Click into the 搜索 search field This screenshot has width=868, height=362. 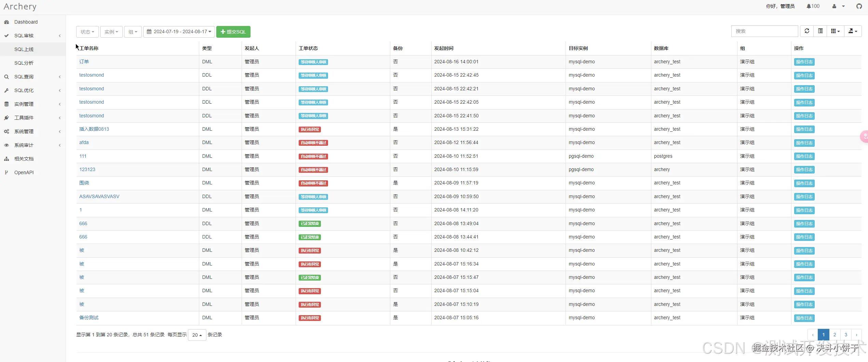(765, 31)
